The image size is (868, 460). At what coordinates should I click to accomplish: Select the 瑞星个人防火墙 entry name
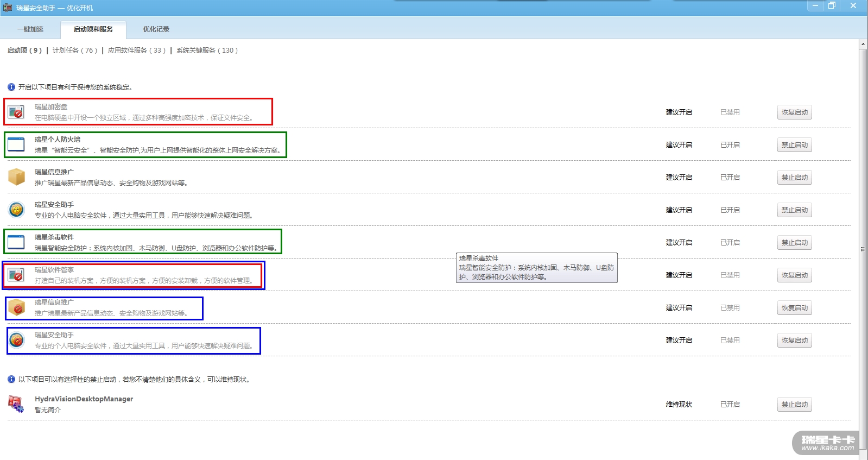(x=58, y=140)
